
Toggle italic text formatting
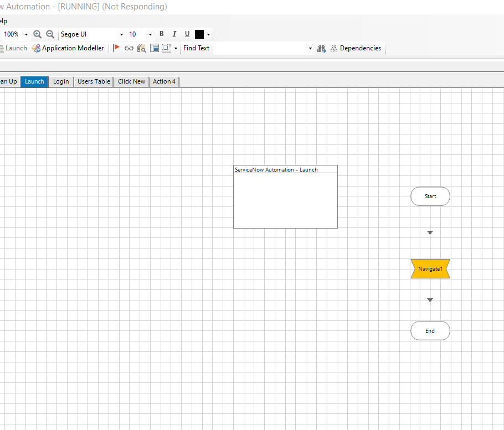pyautogui.click(x=174, y=34)
